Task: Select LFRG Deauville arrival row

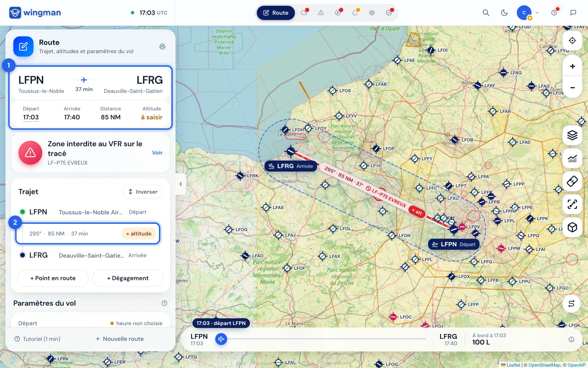Action: [88, 255]
